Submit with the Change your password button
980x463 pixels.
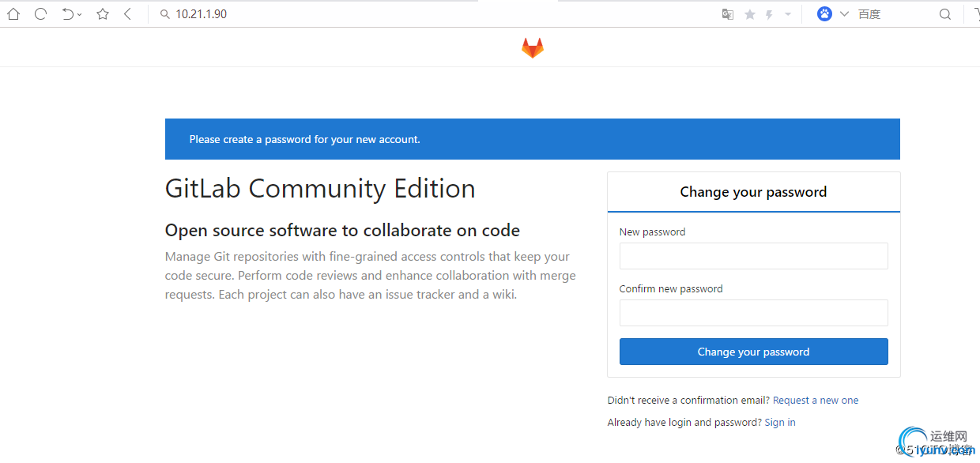point(754,352)
